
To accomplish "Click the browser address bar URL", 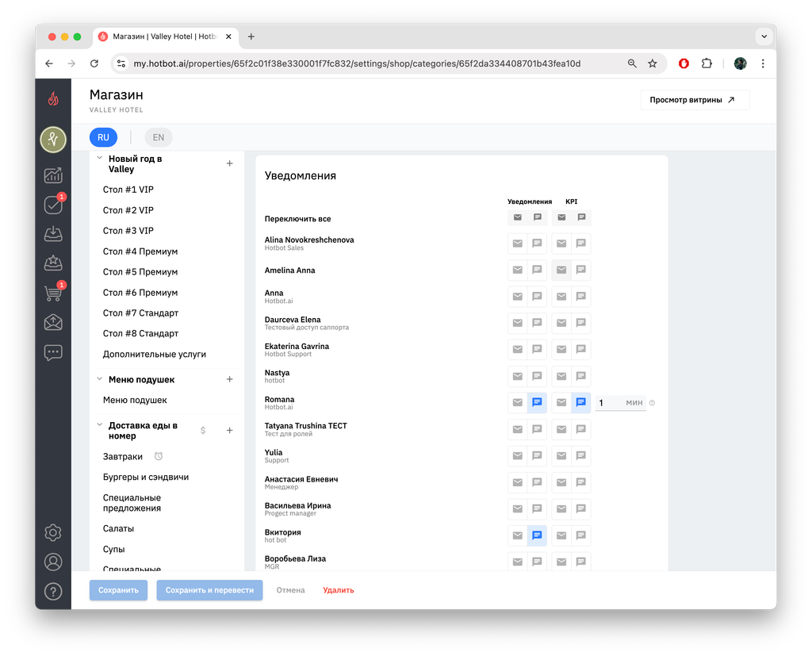I will coord(357,63).
